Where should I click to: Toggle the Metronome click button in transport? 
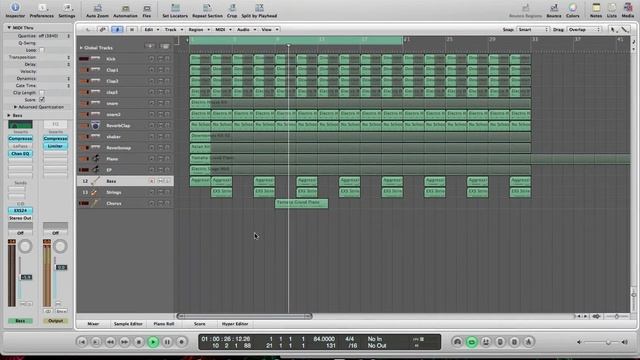coord(529,342)
